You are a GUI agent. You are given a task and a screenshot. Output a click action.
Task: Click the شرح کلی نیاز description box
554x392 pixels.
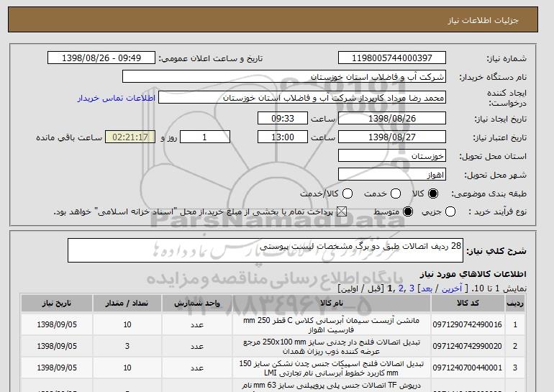coord(265,250)
